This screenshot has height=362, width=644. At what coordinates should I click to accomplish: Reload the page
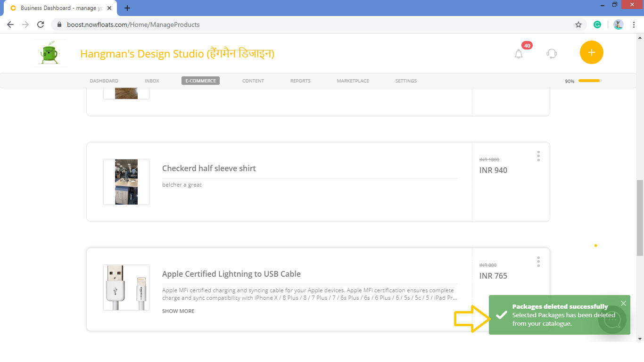pyautogui.click(x=41, y=25)
